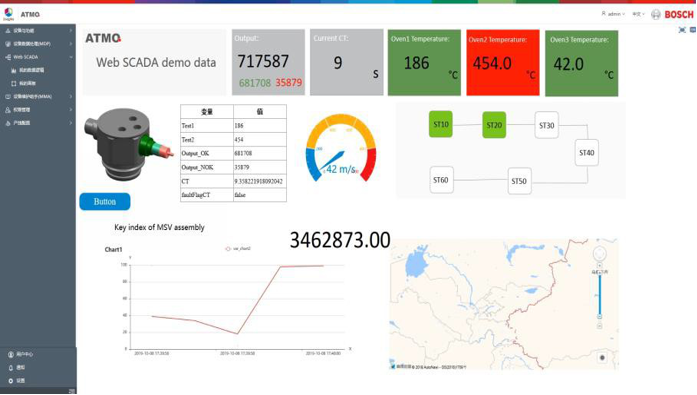The image size is (697, 395).
Task: Click the map locate circle button
Action: click(602, 357)
